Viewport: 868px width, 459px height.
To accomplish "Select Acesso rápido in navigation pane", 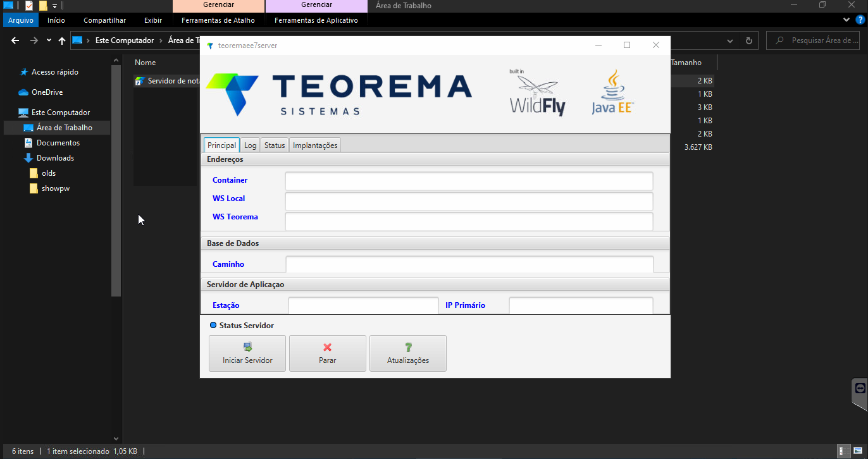I will 55,72.
